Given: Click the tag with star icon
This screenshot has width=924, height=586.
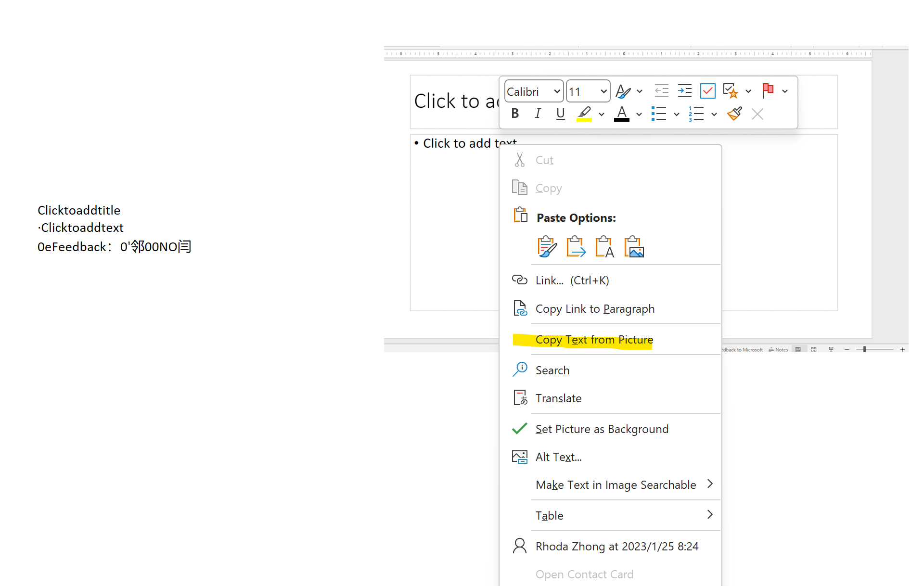Looking at the screenshot, I should tap(731, 91).
